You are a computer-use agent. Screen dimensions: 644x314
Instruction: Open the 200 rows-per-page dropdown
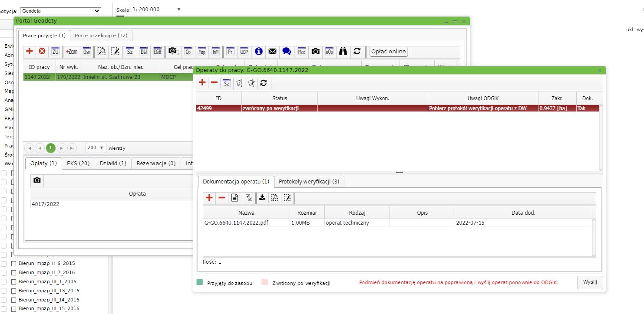(x=96, y=148)
